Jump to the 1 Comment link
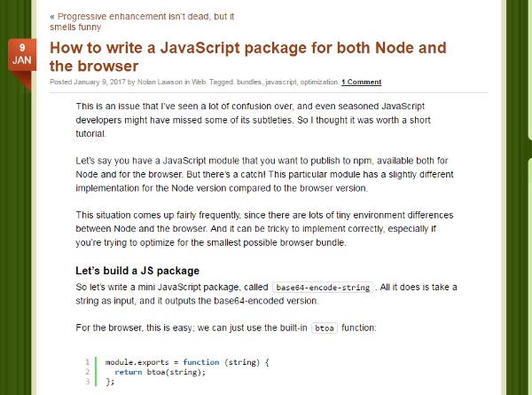Image resolution: width=532 pixels, height=395 pixels. [x=362, y=83]
